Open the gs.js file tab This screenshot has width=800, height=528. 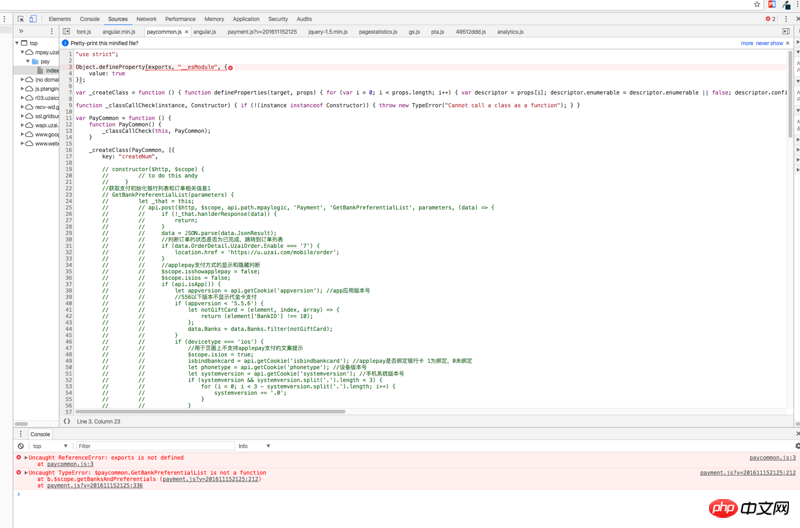[x=414, y=32]
